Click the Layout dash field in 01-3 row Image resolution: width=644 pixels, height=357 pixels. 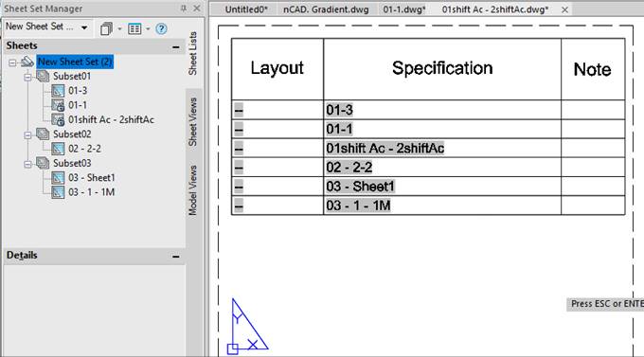pos(239,110)
